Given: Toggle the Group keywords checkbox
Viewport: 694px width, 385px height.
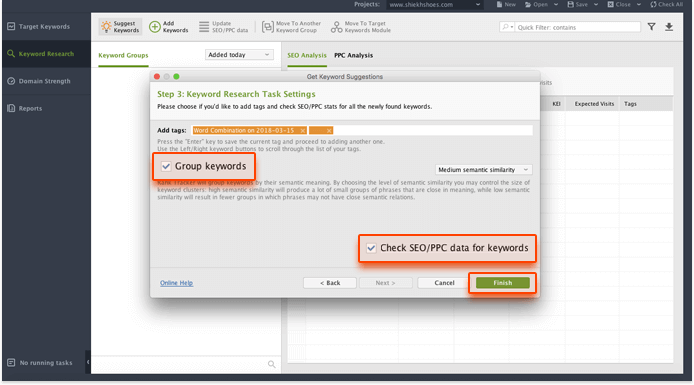Looking at the screenshot, I should click(x=166, y=166).
